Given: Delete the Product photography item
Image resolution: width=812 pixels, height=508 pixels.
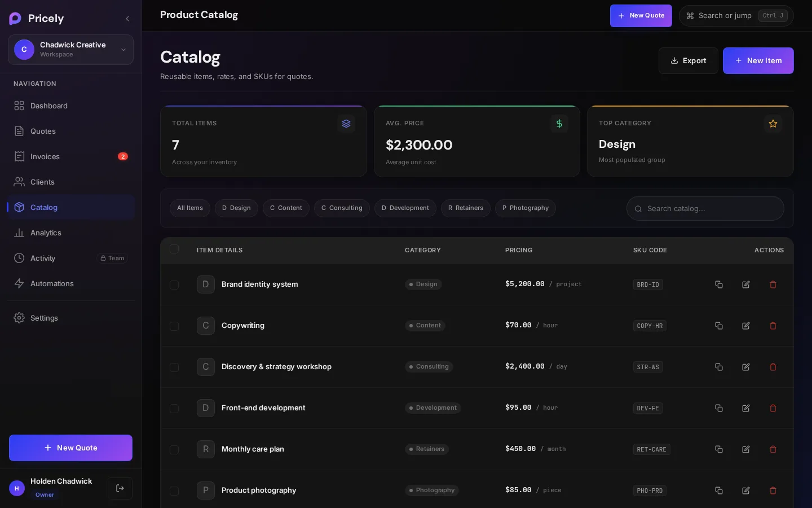Looking at the screenshot, I should point(773,491).
